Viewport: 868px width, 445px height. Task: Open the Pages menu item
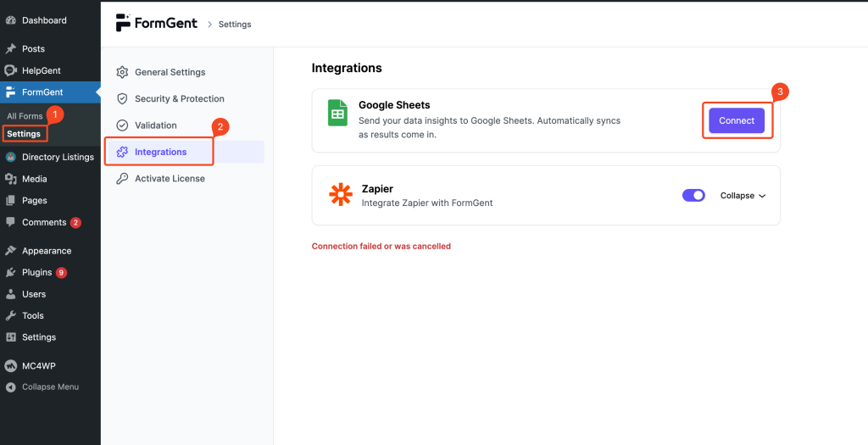(x=50, y=200)
